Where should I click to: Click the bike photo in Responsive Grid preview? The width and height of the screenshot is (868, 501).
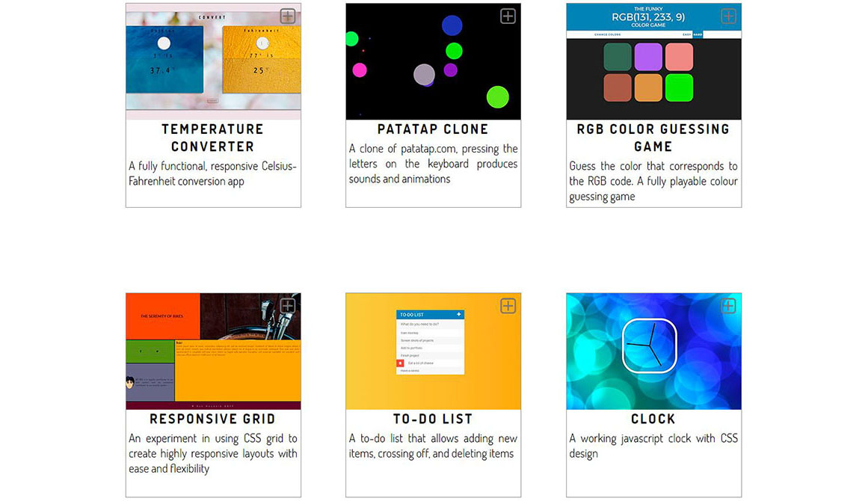click(250, 316)
